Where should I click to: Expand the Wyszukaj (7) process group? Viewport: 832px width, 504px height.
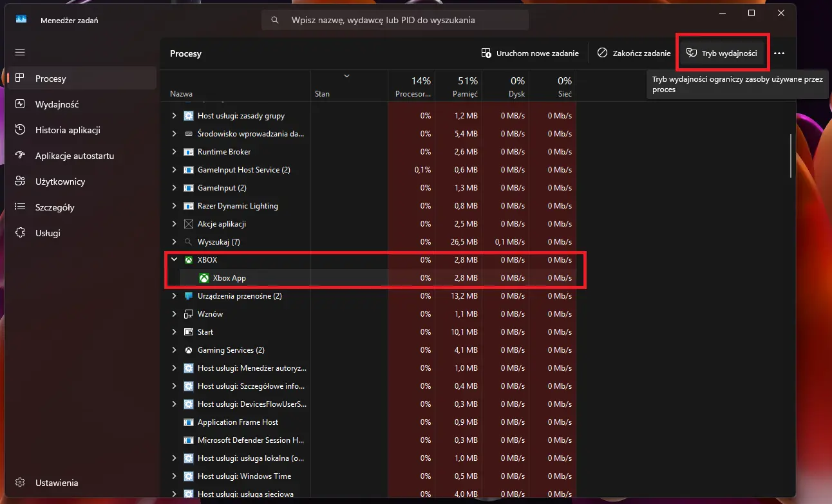coord(174,242)
